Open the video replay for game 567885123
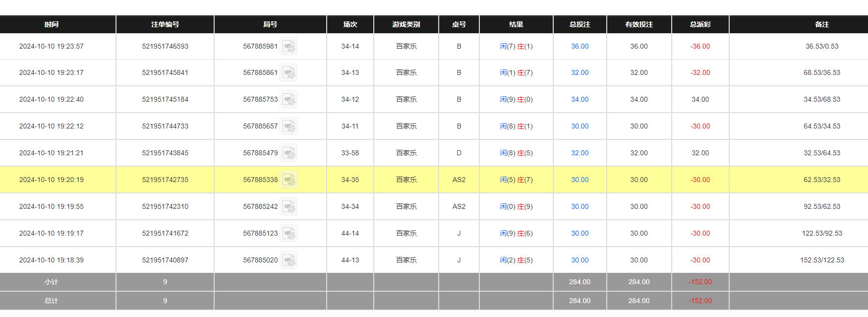The height and width of the screenshot is (317, 868). point(289,233)
